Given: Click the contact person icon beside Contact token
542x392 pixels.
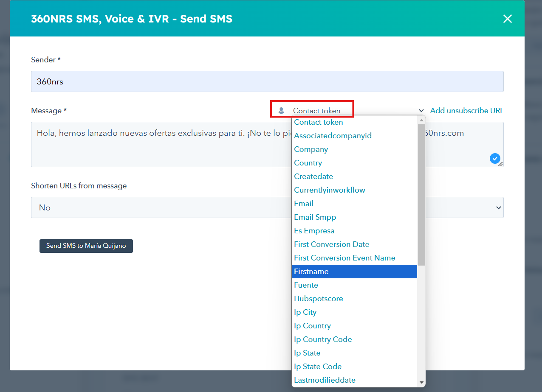Looking at the screenshot, I should coord(281,111).
